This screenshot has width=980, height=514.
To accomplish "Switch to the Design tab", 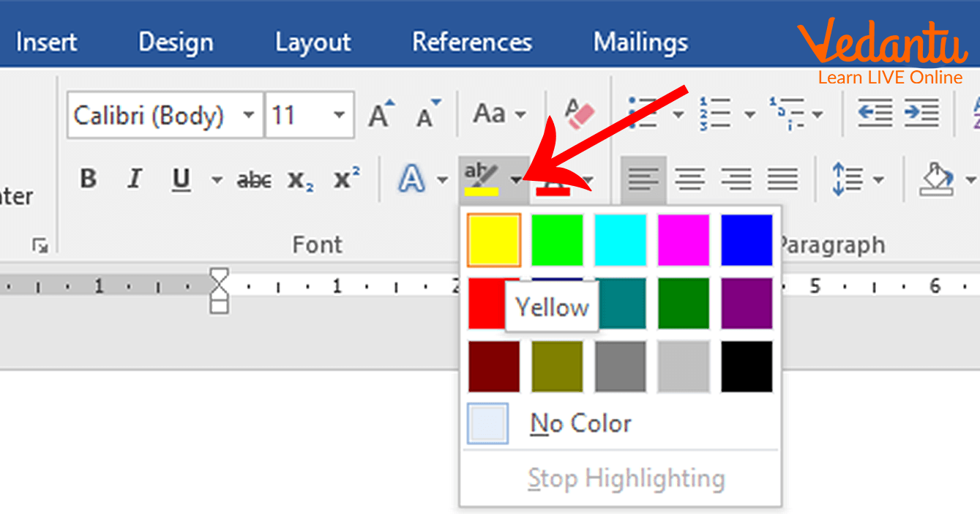I will pyautogui.click(x=176, y=42).
